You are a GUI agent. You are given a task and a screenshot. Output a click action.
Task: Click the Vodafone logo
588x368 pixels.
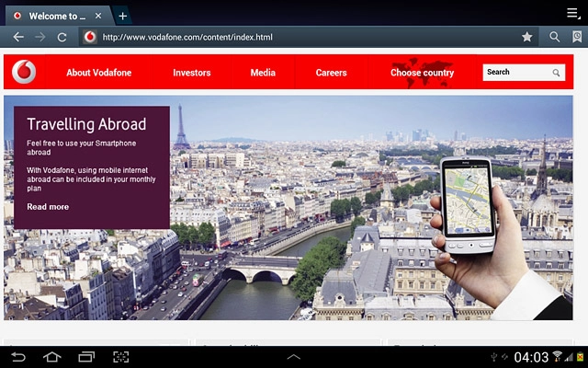[25, 72]
